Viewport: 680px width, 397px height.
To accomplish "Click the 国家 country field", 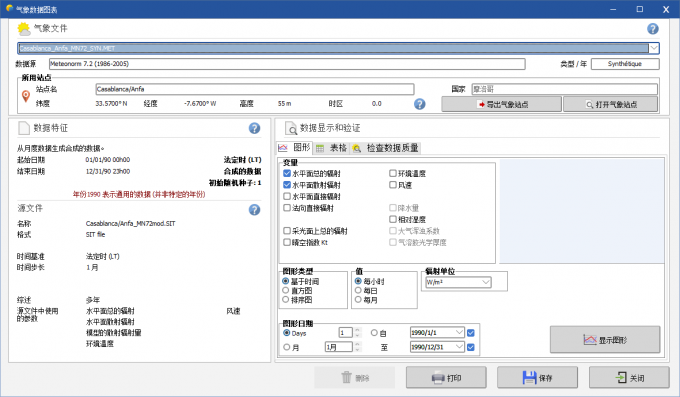I will 565,89.
